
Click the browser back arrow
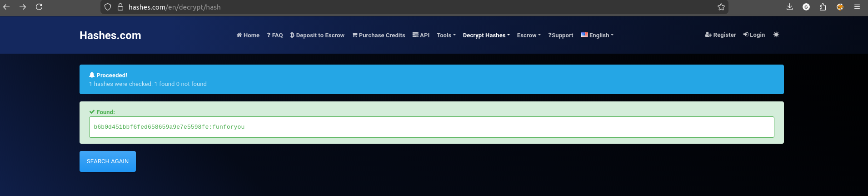(x=7, y=7)
